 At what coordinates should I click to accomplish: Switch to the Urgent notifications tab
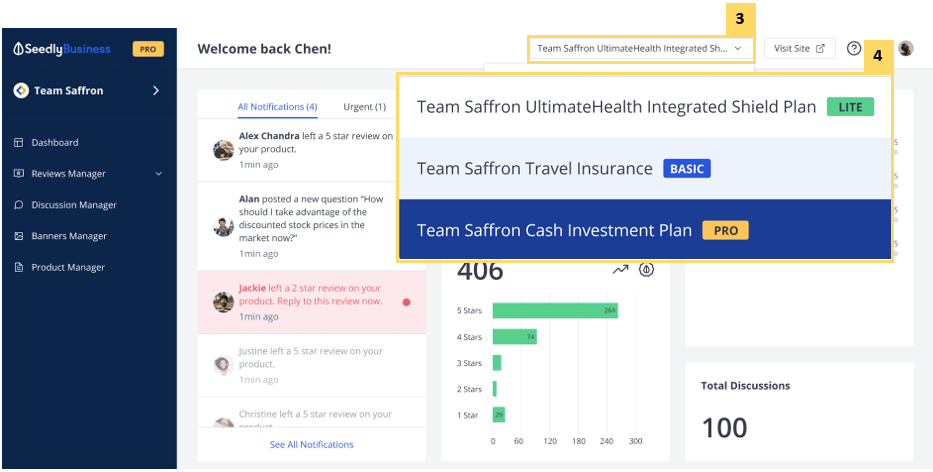[x=364, y=107]
